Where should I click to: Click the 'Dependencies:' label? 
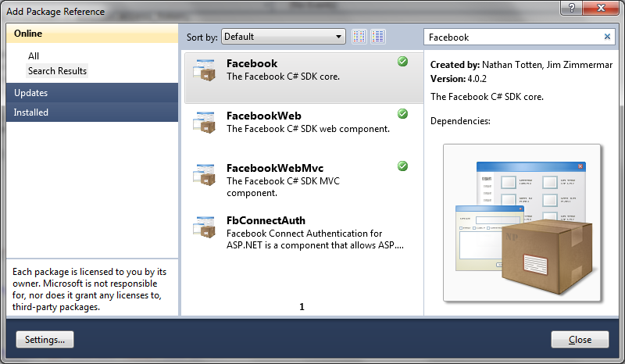(460, 121)
